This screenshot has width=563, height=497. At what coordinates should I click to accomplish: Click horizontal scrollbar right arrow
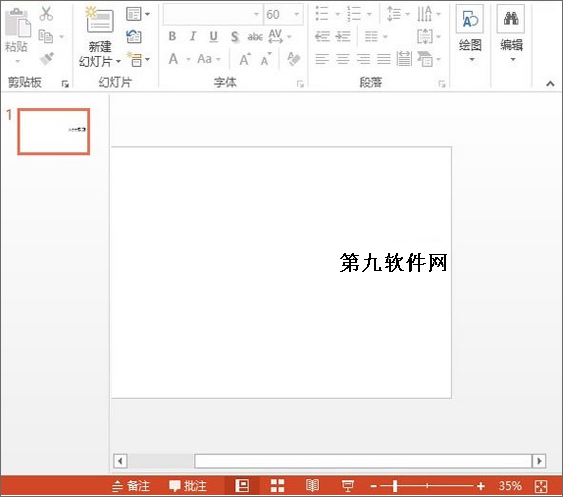click(539, 461)
